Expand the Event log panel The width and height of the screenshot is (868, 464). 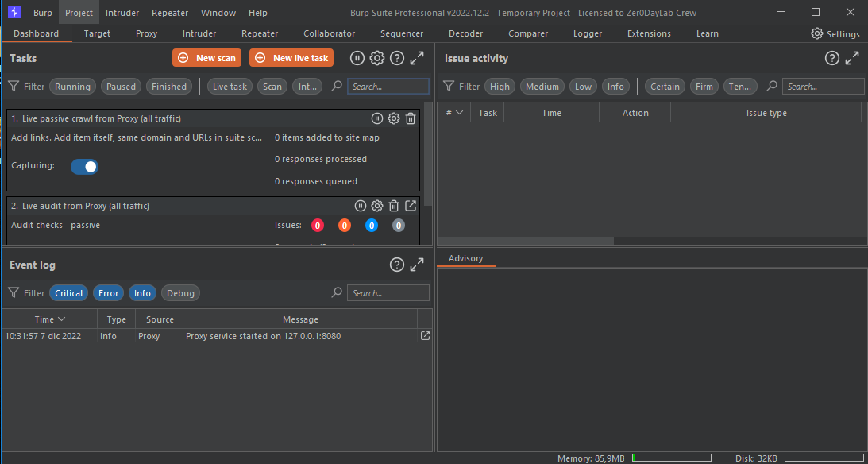point(417,265)
